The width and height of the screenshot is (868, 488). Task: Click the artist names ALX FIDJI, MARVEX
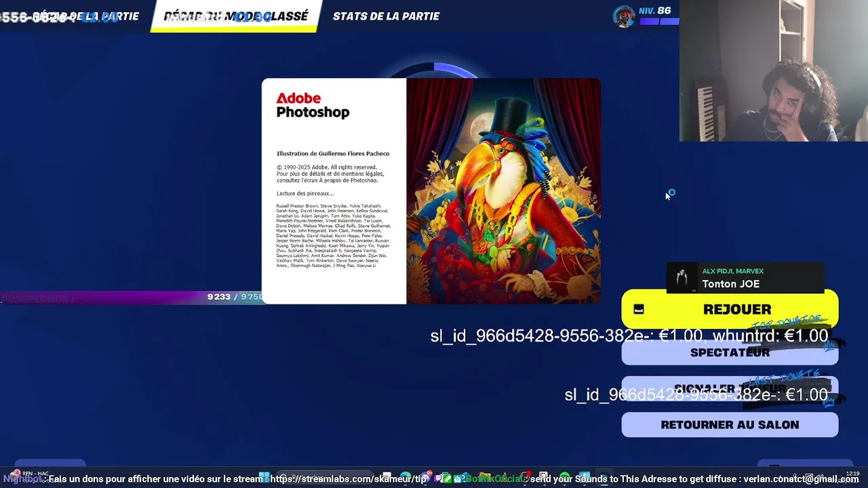[x=732, y=271]
